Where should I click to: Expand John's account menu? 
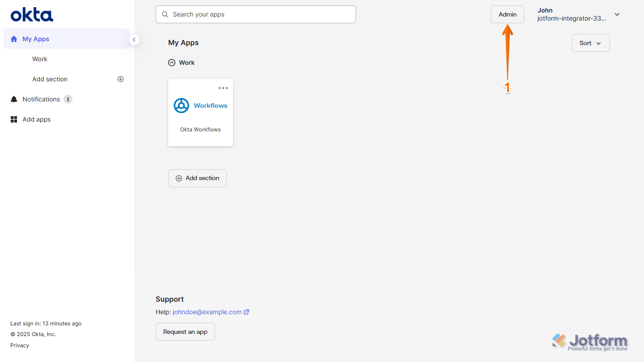[617, 14]
